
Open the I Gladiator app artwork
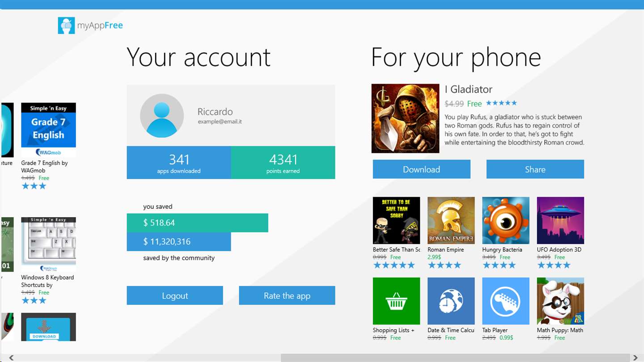click(405, 118)
